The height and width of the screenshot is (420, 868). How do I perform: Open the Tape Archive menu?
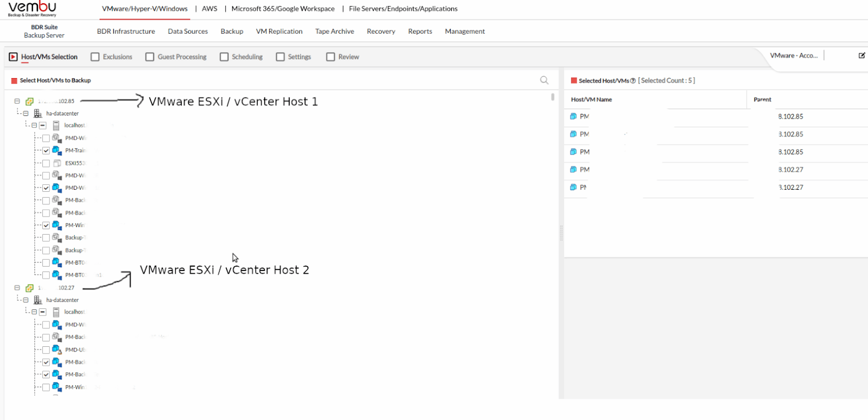coord(335,31)
